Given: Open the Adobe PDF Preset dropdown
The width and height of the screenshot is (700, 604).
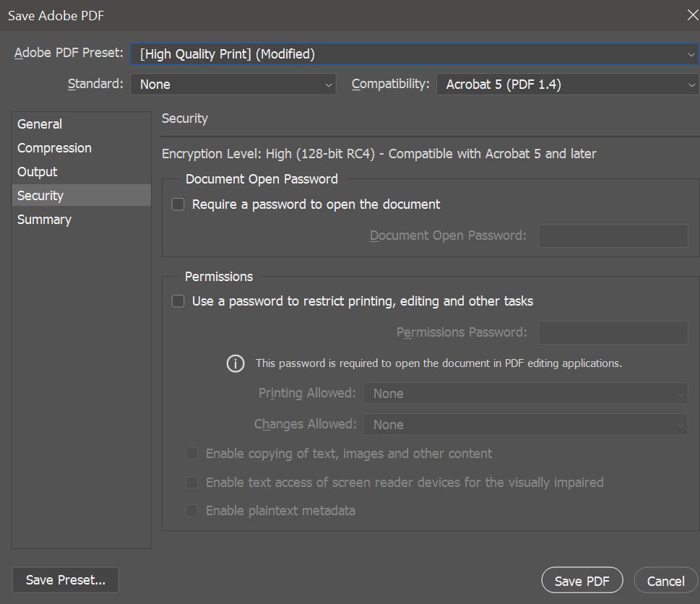Looking at the screenshot, I should click(x=415, y=54).
